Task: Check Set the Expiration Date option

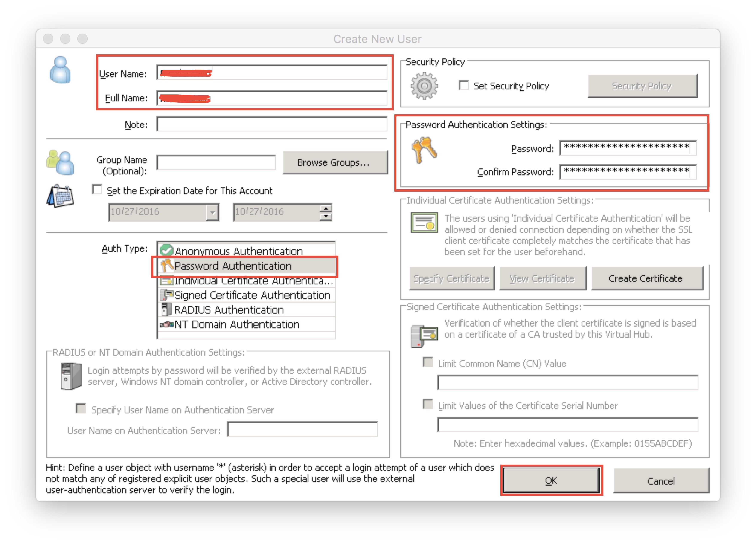Action: [97, 189]
